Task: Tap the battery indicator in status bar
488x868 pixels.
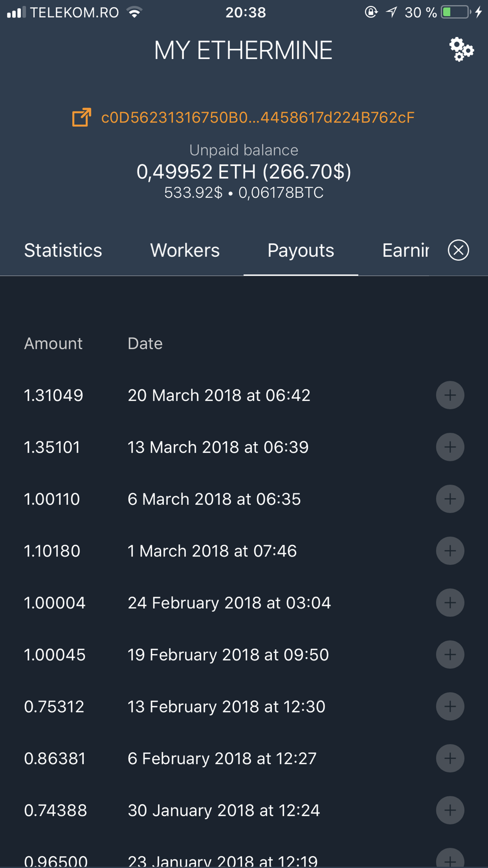Action: pyautogui.click(x=455, y=12)
